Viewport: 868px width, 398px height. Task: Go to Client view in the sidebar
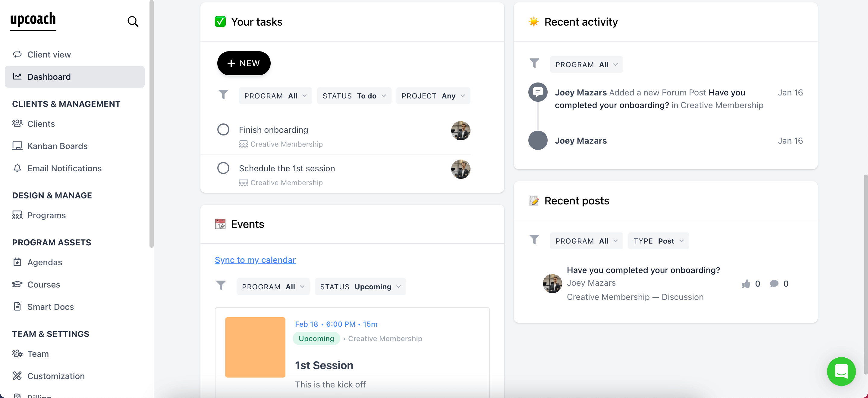(x=49, y=54)
